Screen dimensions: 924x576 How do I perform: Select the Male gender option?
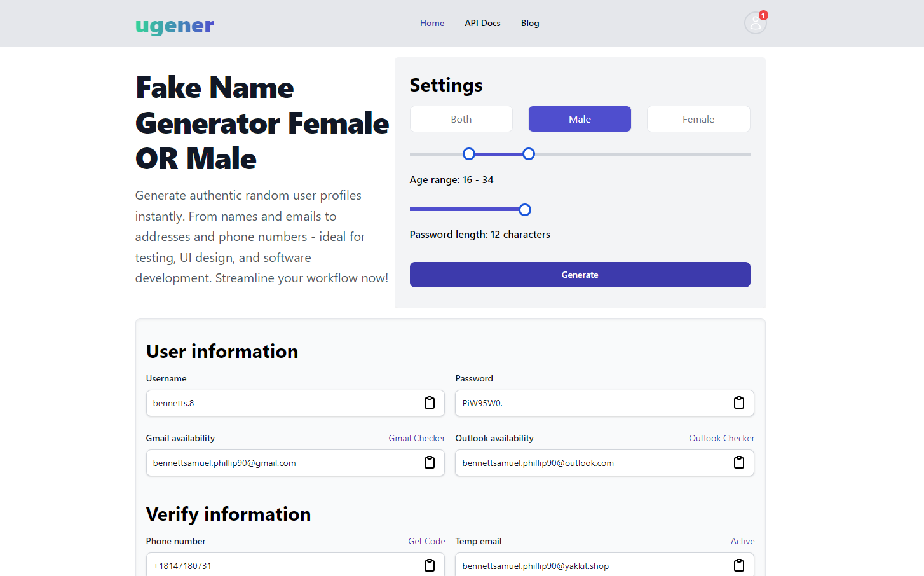[580, 119]
